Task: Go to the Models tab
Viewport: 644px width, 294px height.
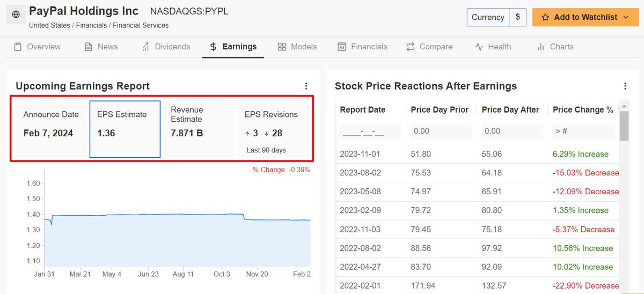Action: pyautogui.click(x=297, y=47)
